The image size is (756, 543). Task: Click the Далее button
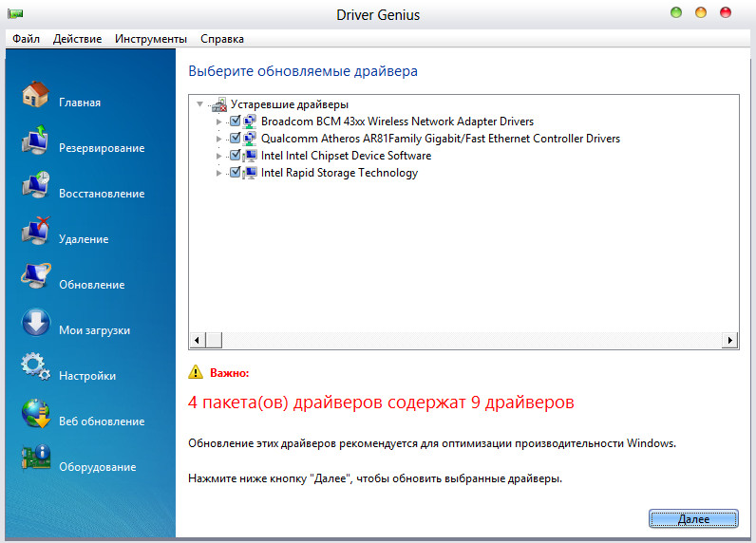tap(693, 519)
